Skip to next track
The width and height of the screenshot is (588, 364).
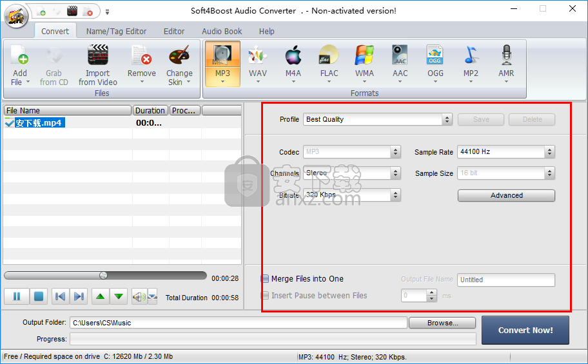[x=79, y=296]
